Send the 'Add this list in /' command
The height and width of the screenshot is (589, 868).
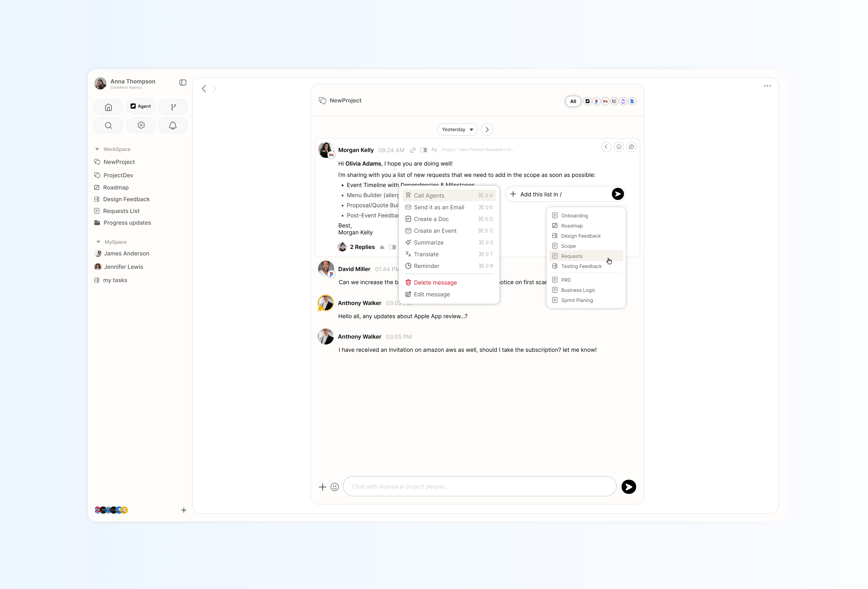[x=618, y=194]
